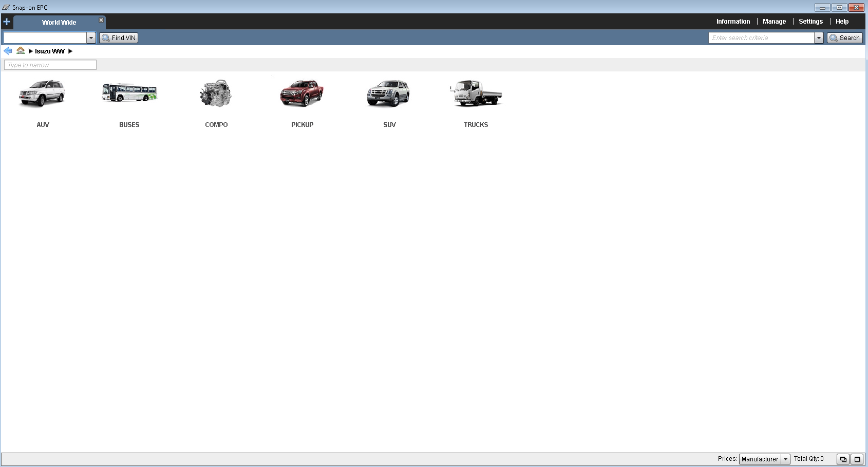Select the PICKUP label

[302, 125]
